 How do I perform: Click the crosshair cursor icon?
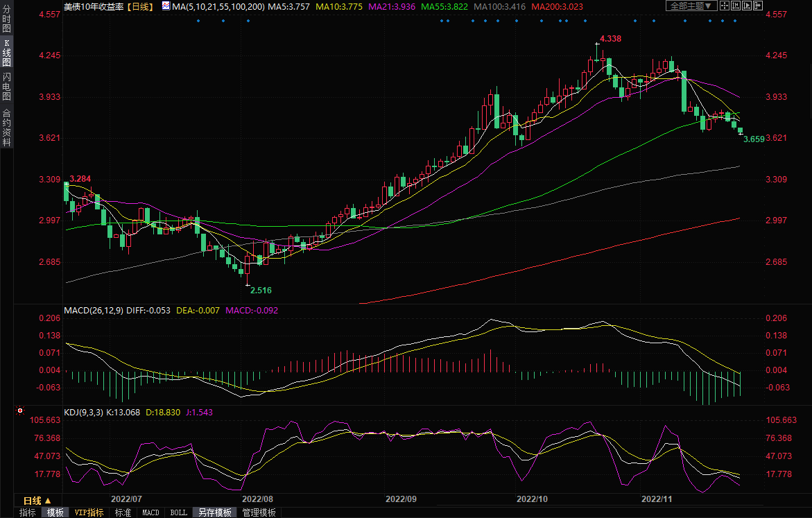[725, 6]
